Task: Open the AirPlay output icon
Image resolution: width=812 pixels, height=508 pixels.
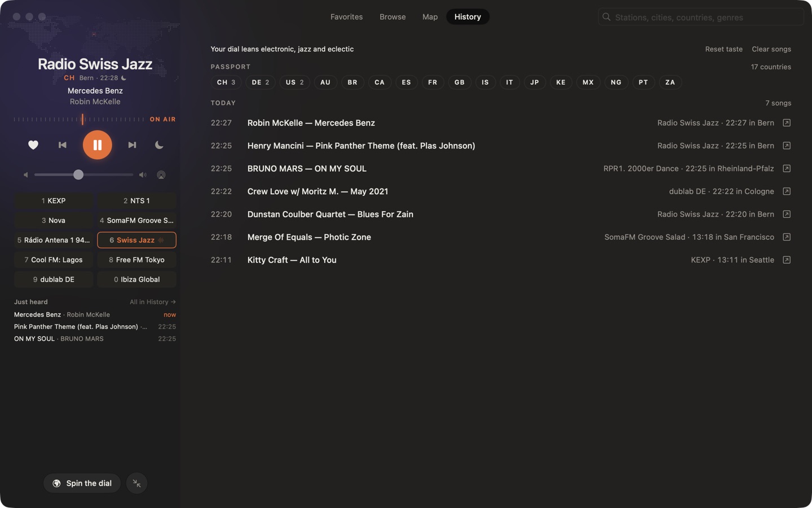Action: 161,175
